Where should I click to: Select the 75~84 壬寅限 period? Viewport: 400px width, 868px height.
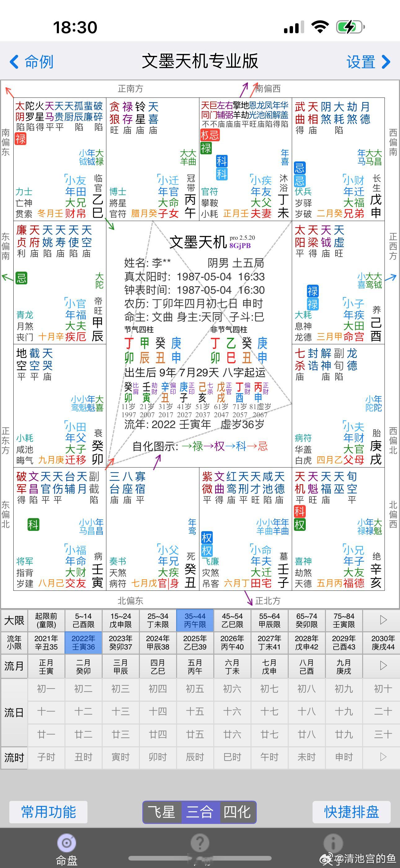[x=344, y=620]
